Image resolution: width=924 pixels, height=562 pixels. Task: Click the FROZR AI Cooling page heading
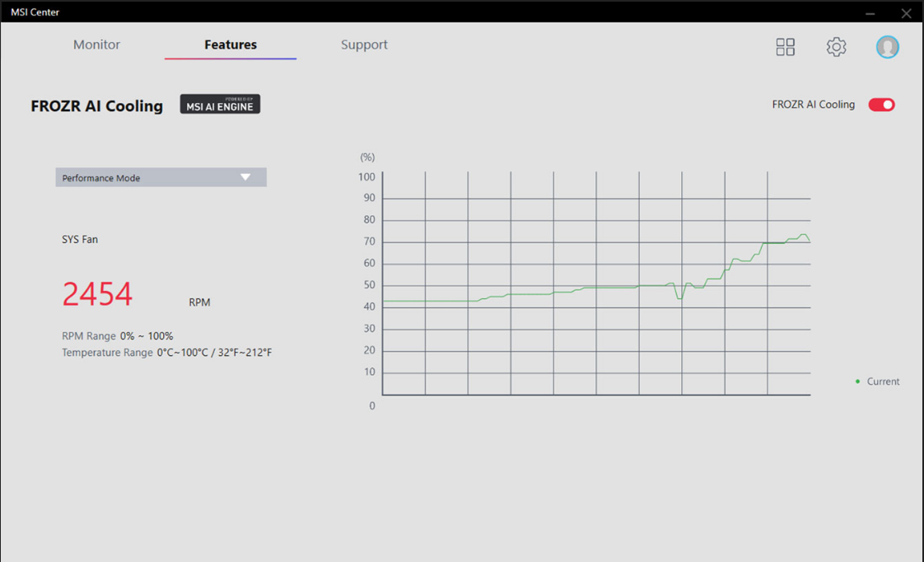[x=96, y=106]
